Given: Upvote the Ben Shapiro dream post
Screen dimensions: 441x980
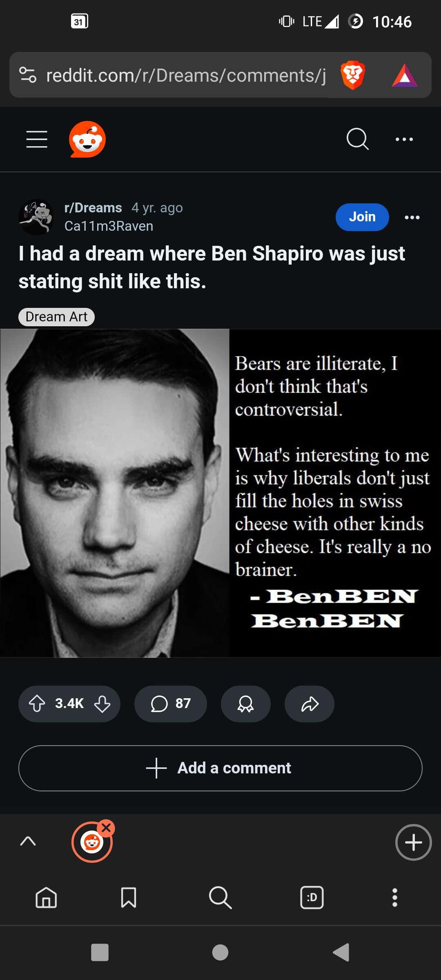Looking at the screenshot, I should [37, 704].
